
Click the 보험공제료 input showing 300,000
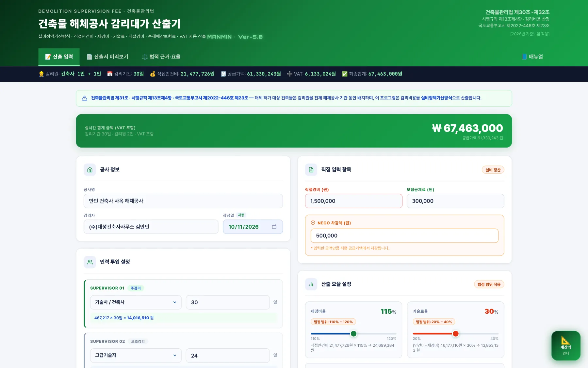(x=455, y=201)
